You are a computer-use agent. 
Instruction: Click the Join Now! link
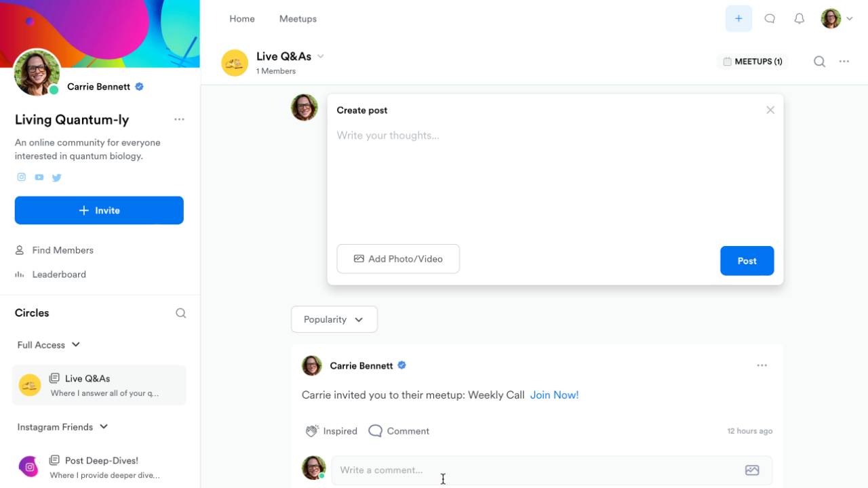(x=554, y=395)
